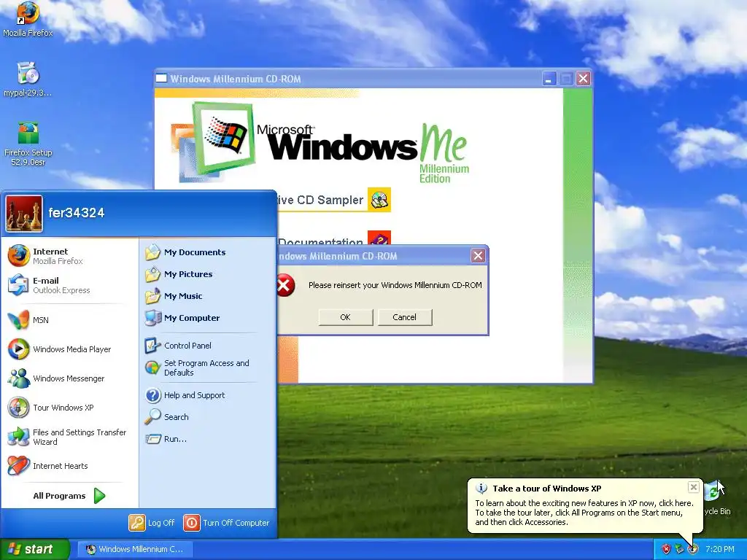Click the Interactive CD Sampler disc icon
Viewport: 747px width, 560px height.
click(x=379, y=200)
